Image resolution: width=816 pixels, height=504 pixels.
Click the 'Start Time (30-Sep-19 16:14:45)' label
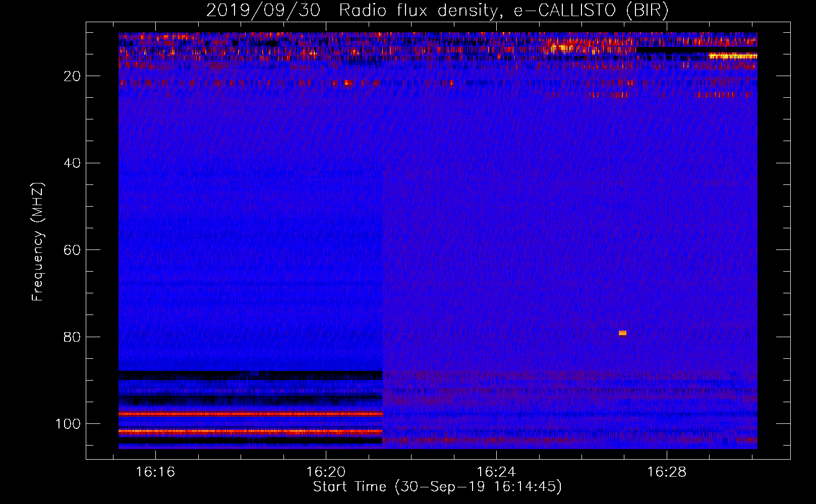pos(437,487)
